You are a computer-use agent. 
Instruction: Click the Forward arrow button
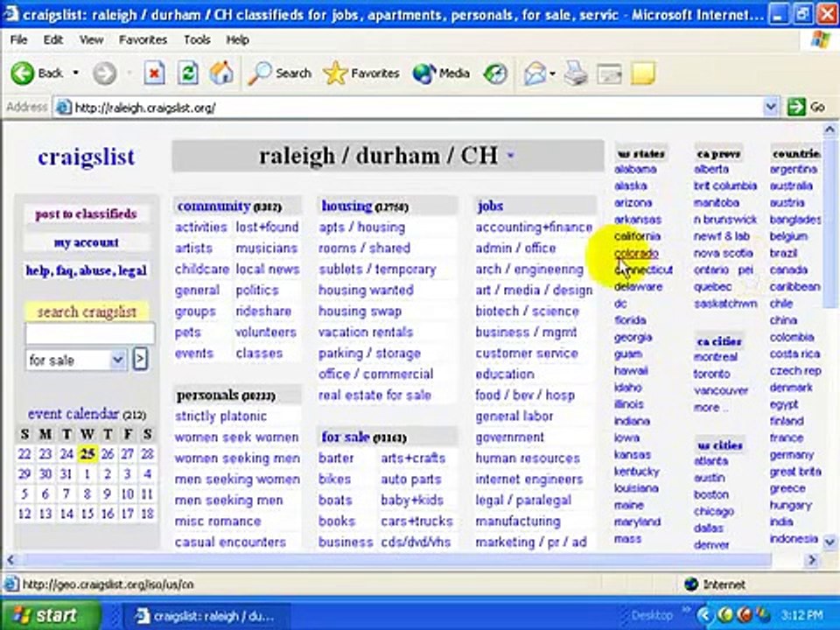click(104, 73)
